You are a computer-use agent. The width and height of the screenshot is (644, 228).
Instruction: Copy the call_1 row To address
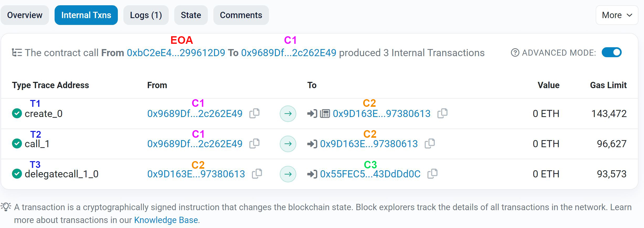click(x=430, y=144)
